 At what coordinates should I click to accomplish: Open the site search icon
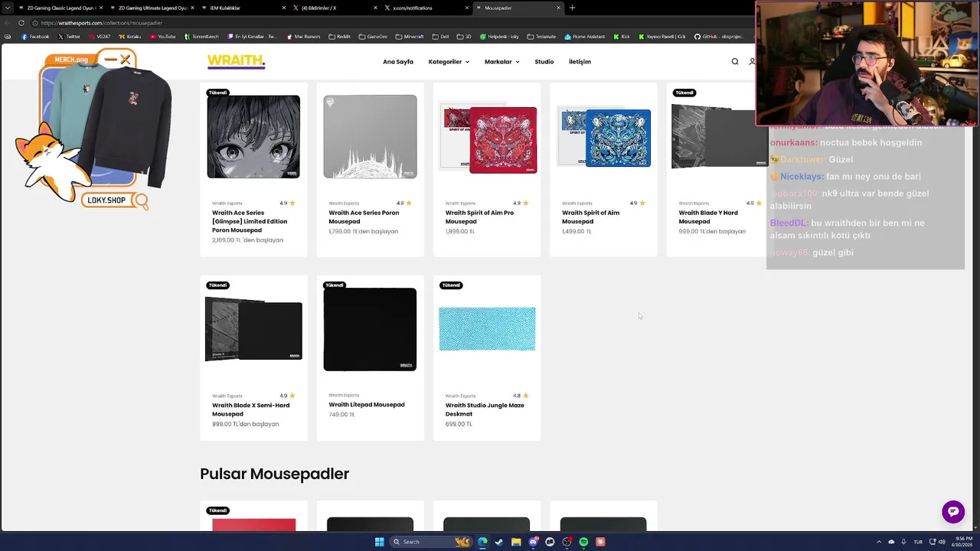(735, 61)
